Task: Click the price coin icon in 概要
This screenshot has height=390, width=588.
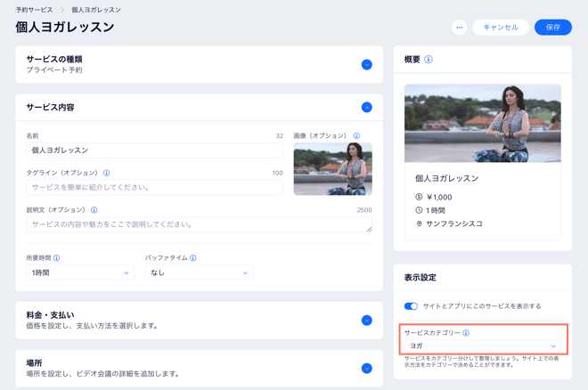Action: (419, 197)
